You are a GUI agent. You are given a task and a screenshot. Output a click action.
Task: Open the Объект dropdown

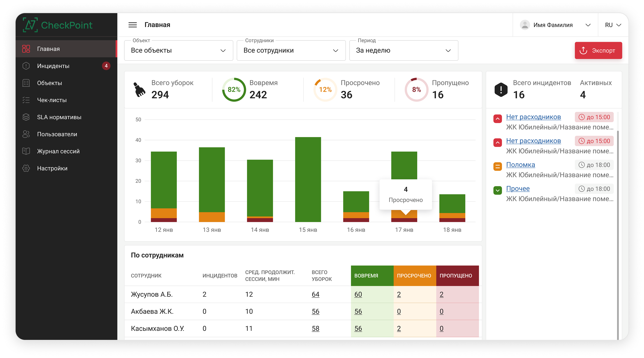click(x=178, y=50)
